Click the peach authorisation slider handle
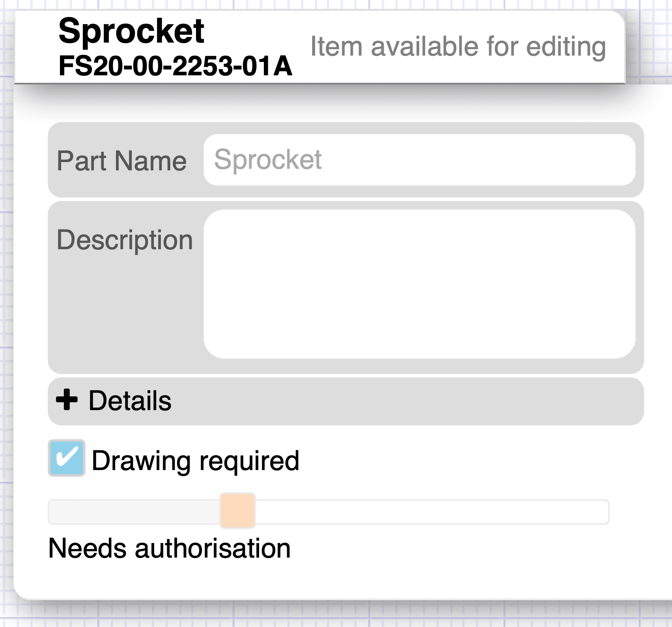Image resolution: width=672 pixels, height=627 pixels. [238, 511]
